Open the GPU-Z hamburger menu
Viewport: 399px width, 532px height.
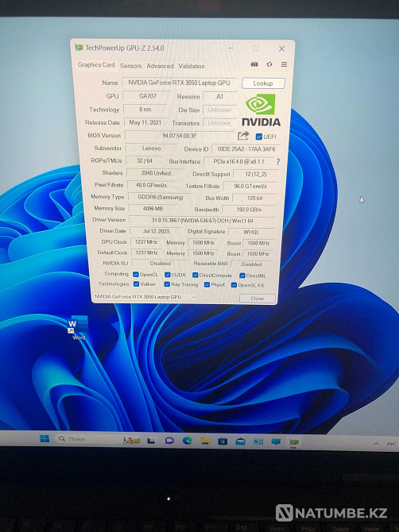284,64
